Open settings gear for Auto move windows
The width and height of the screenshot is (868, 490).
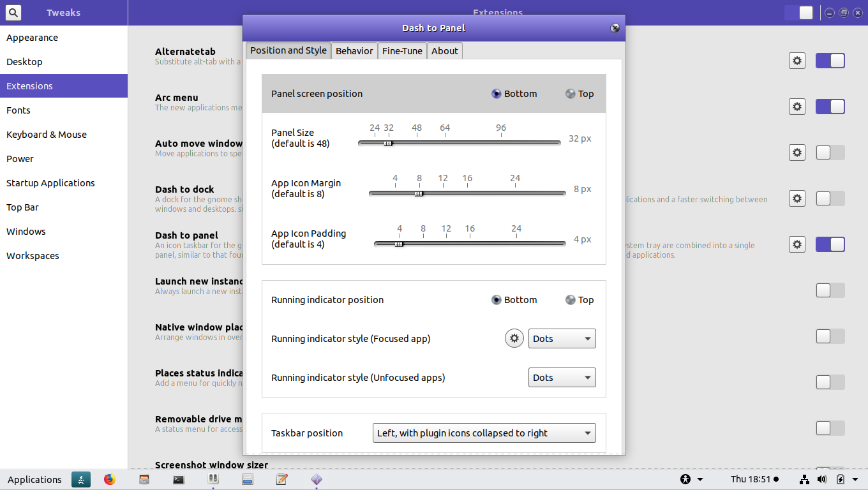coord(797,152)
